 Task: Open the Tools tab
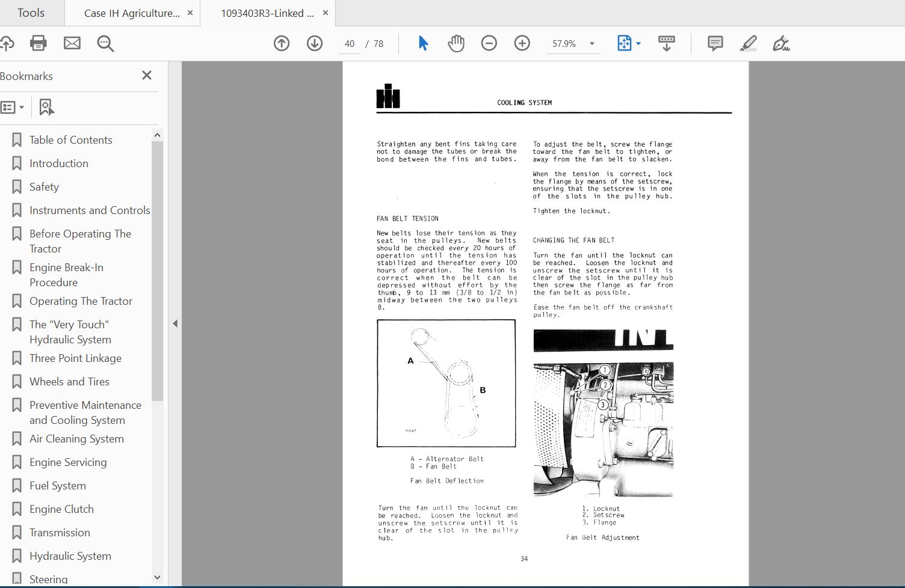click(31, 13)
